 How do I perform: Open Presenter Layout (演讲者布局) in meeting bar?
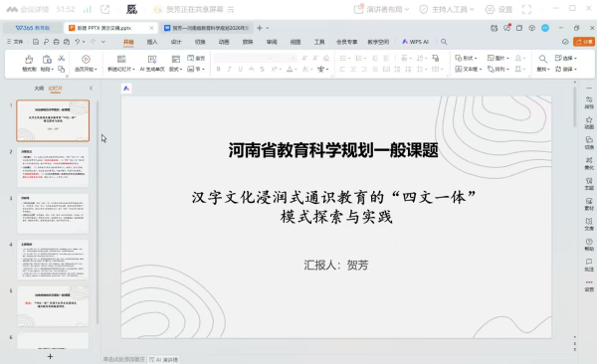(x=381, y=10)
